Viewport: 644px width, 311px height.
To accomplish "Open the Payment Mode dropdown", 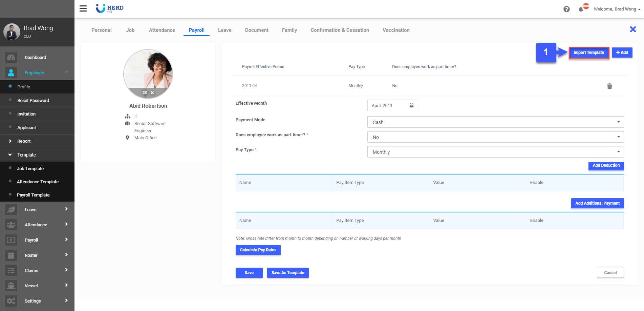I will point(618,122).
